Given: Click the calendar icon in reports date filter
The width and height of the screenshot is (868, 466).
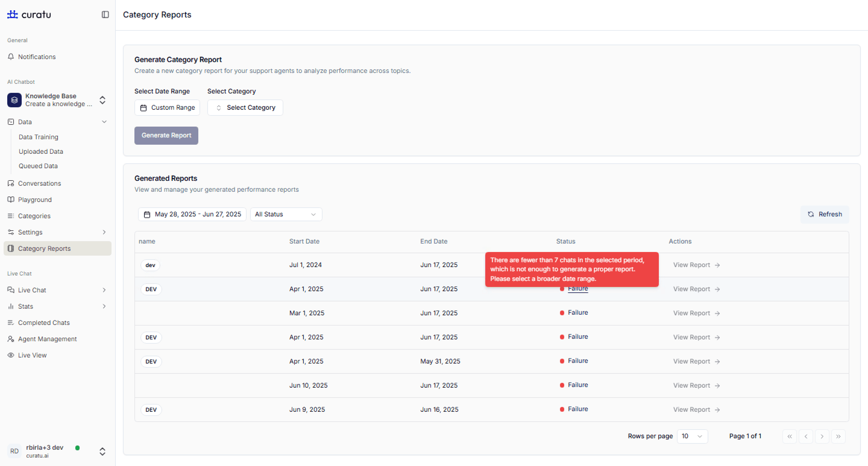Looking at the screenshot, I should [147, 215].
